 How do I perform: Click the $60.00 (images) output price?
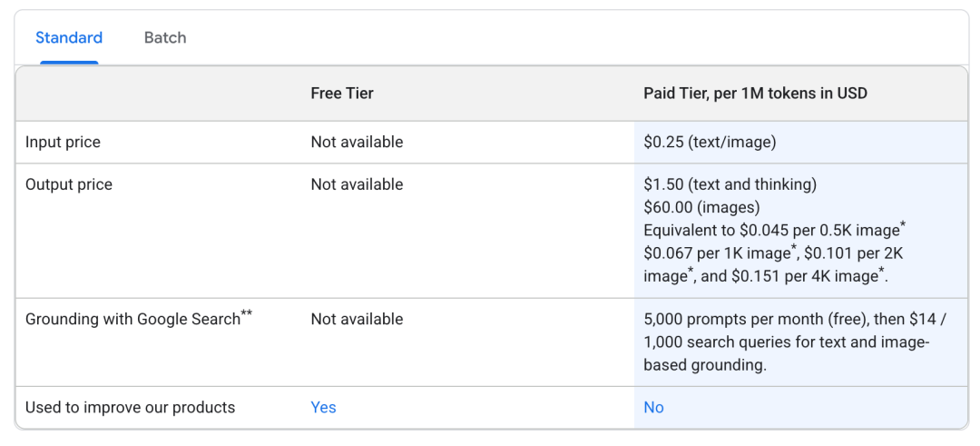tap(701, 207)
